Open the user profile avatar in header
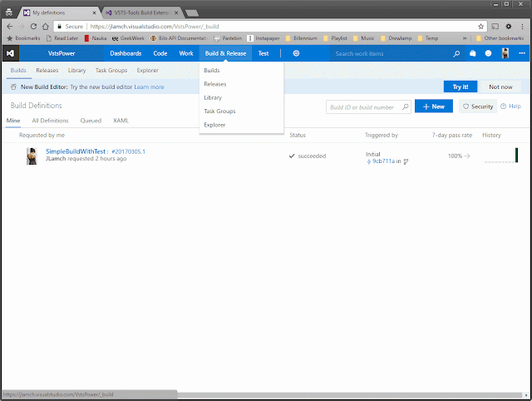 pyautogui.click(x=505, y=53)
